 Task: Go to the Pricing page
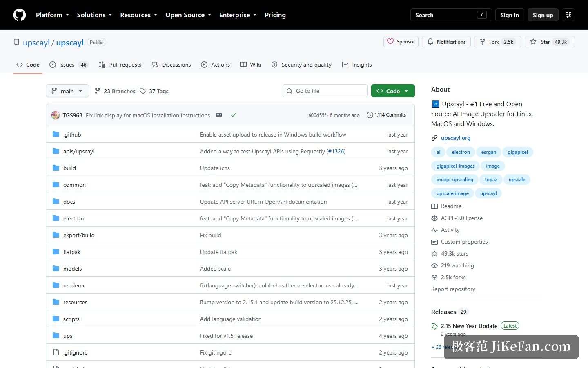(275, 15)
